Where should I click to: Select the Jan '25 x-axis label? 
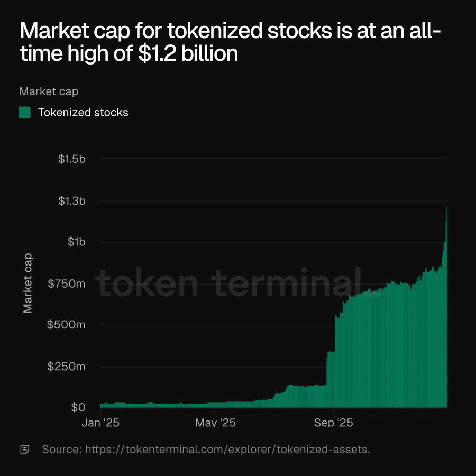[x=100, y=423]
